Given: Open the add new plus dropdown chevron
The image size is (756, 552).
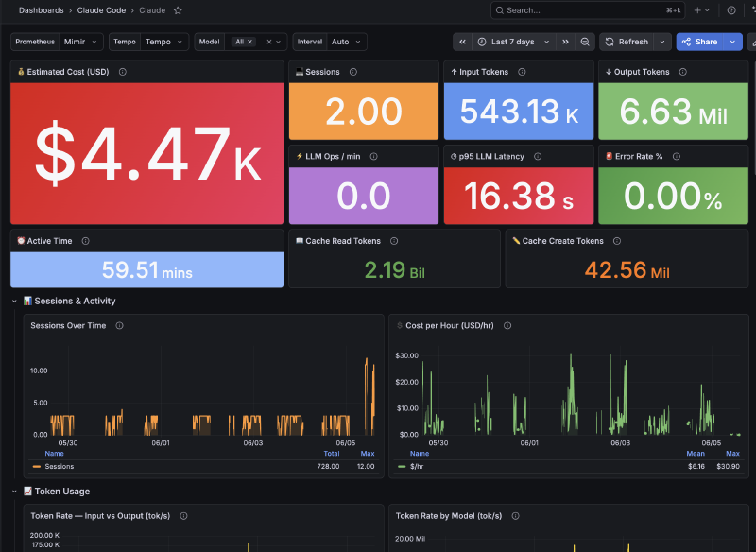Looking at the screenshot, I should 707,10.
